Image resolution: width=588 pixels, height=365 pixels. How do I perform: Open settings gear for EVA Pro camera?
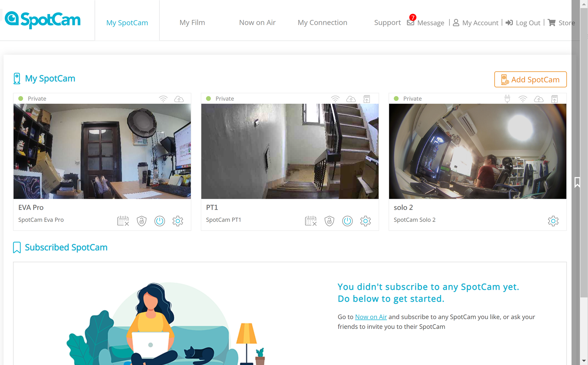tap(178, 221)
